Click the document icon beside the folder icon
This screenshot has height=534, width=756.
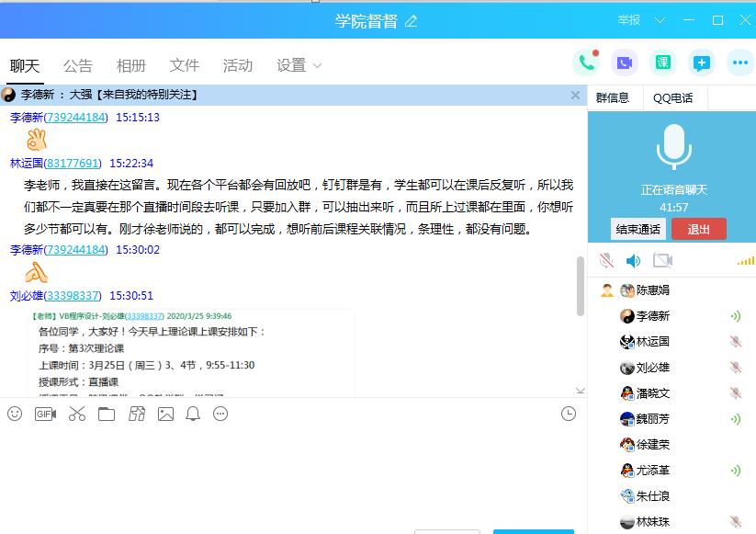[x=137, y=414]
